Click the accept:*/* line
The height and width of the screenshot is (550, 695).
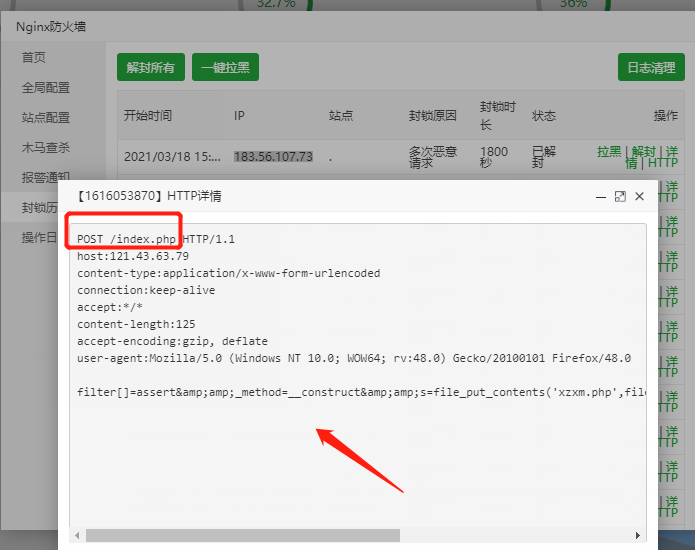point(110,307)
